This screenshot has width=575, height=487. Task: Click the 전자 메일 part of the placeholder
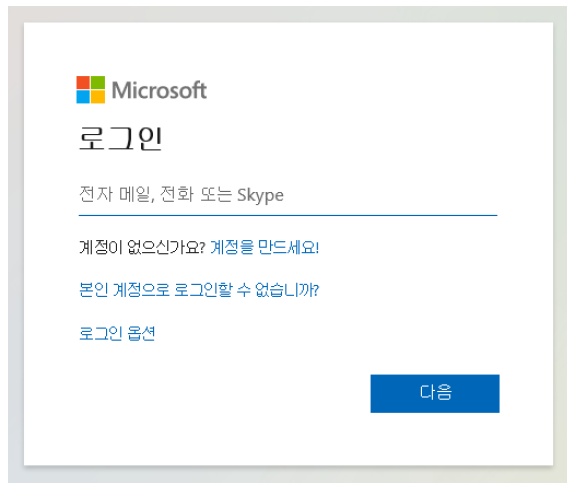click(116, 194)
